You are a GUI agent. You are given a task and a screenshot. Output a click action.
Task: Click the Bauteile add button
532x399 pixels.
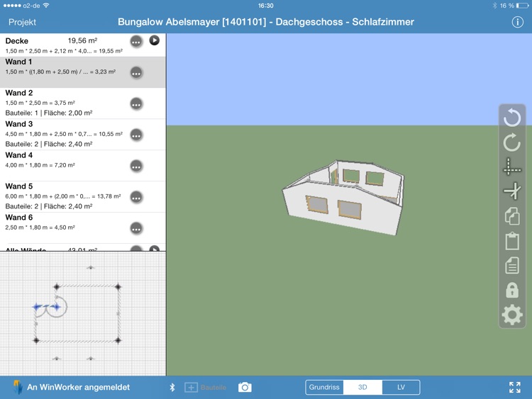[205, 387]
